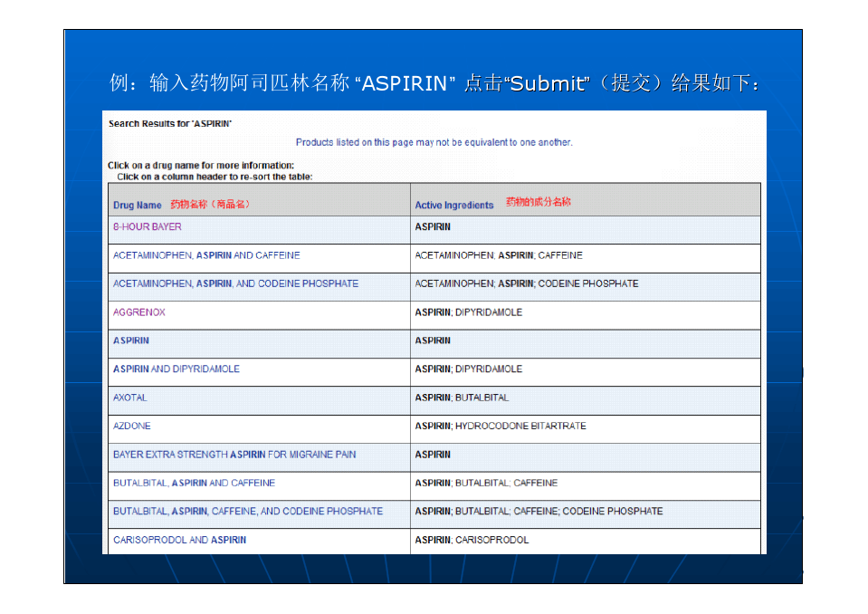This screenshot has height=614, width=868.
Task: Click the products equivalence notice text
Action: 434,142
